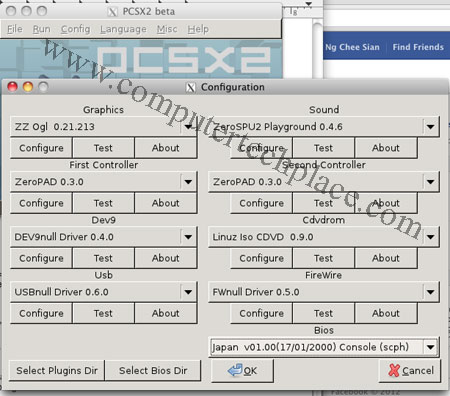Open the Sound plugin dropdown arrow
Viewport: 450px width, 396px height.
tap(430, 127)
